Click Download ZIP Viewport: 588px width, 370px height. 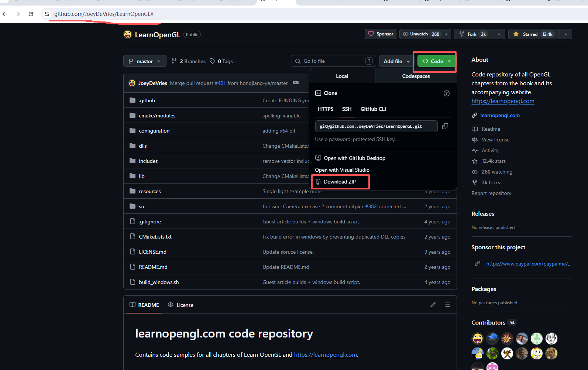point(336,182)
